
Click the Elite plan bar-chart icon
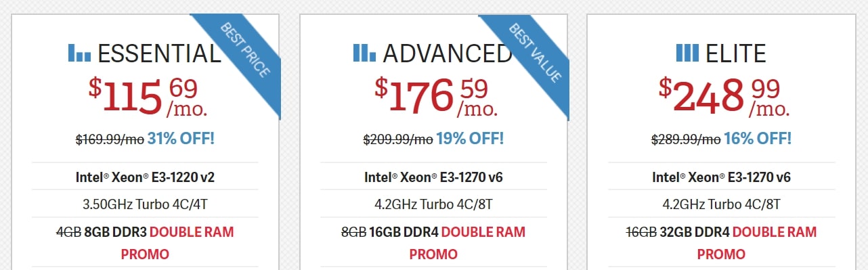[x=688, y=53]
